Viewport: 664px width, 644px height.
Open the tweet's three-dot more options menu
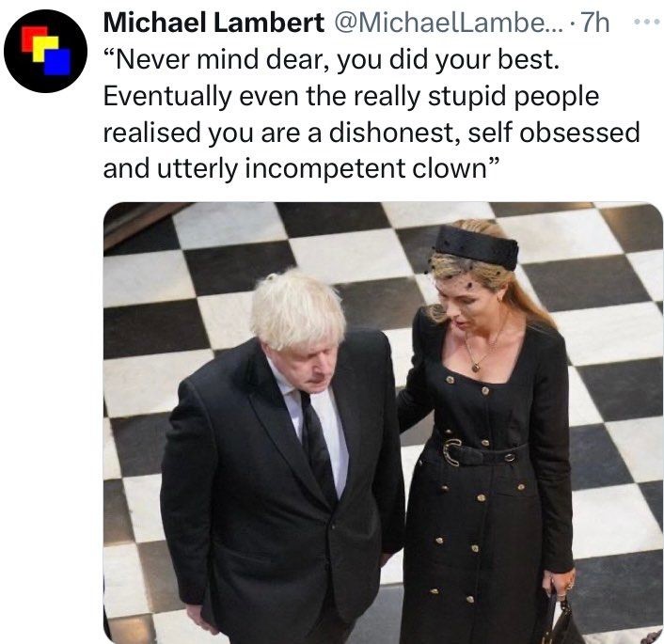[647, 22]
